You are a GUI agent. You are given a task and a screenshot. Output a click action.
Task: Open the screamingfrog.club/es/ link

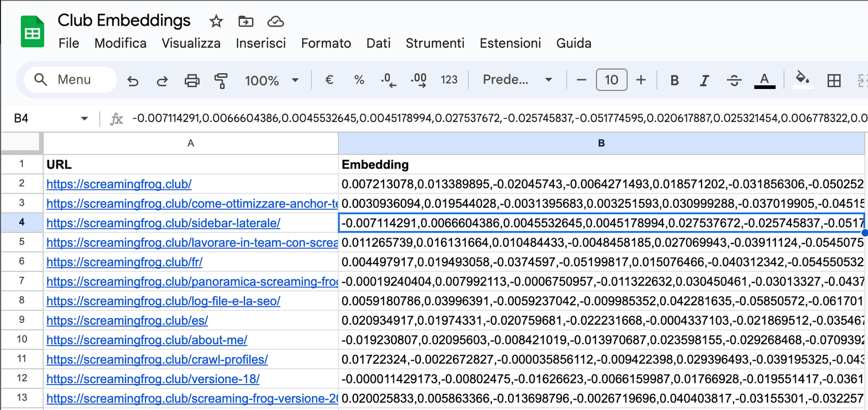[127, 321]
